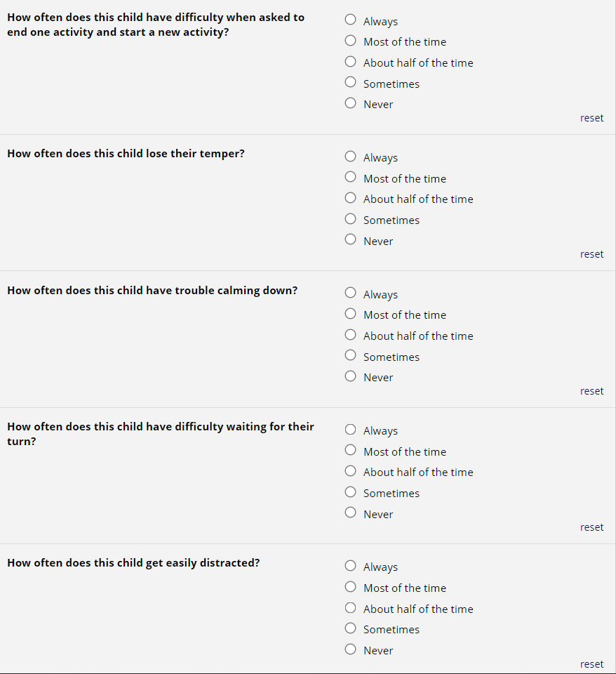616x674 pixels.
Task: Choose 'Never' for losing their temper
Action: (x=351, y=240)
